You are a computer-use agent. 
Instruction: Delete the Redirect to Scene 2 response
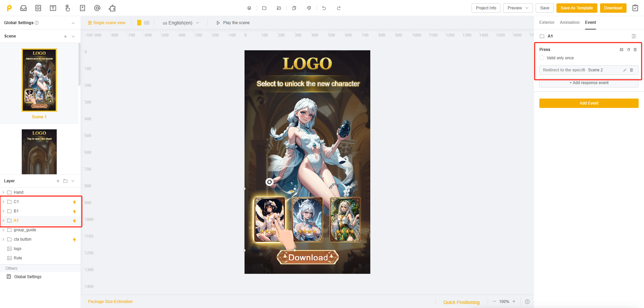[x=632, y=70]
